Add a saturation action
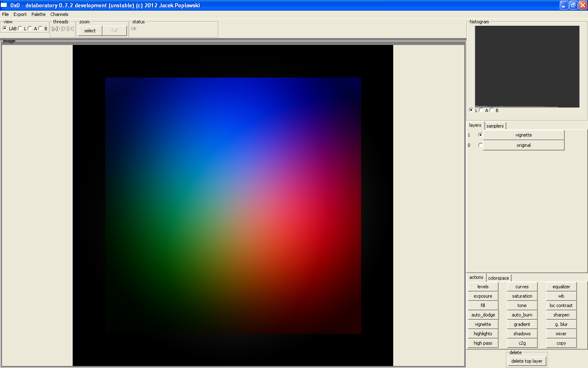This screenshot has width=588, height=368. pyautogui.click(x=522, y=296)
